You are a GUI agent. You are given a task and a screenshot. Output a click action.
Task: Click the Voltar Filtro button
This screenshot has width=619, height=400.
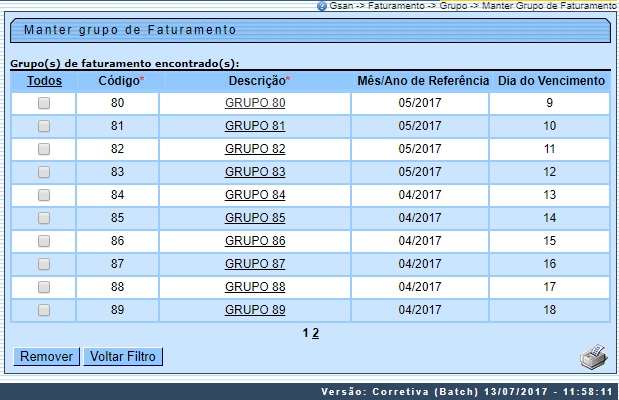point(123,357)
